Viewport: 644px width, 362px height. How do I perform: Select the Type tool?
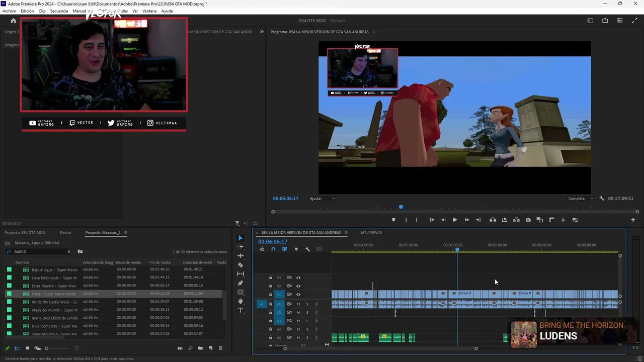pyautogui.click(x=240, y=310)
